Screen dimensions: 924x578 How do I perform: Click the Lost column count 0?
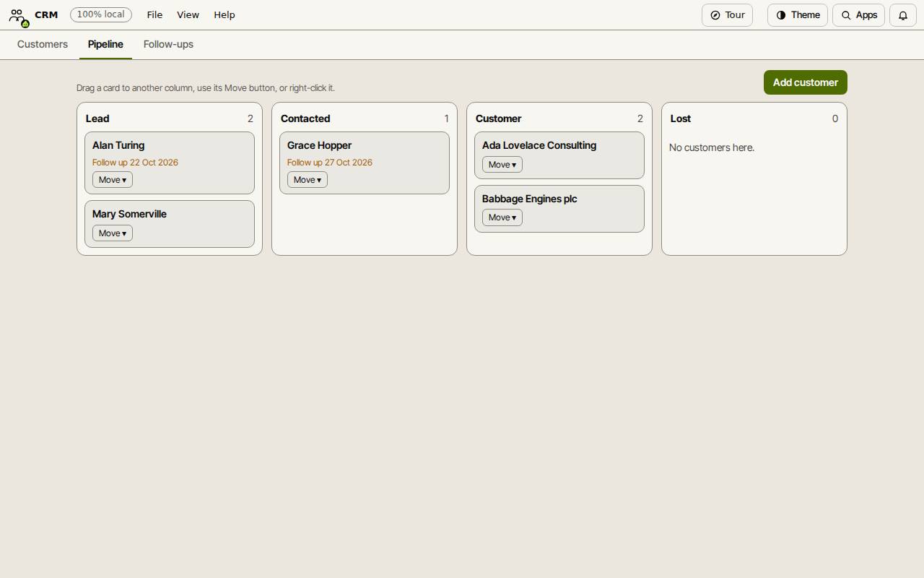coord(835,118)
